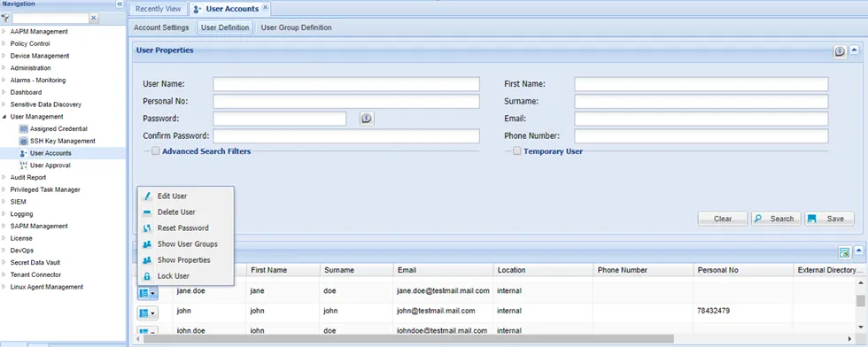Collapse the user list panel
Screen dimensions: 868x347
858,251
